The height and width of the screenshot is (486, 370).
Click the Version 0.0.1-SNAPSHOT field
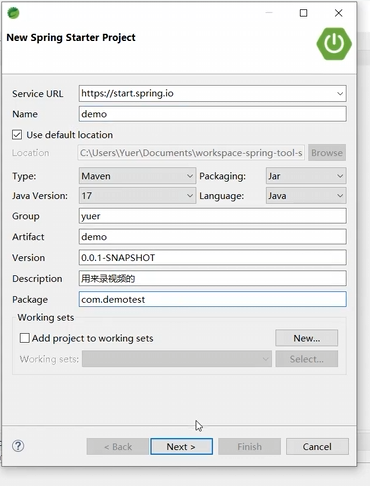(x=213, y=258)
